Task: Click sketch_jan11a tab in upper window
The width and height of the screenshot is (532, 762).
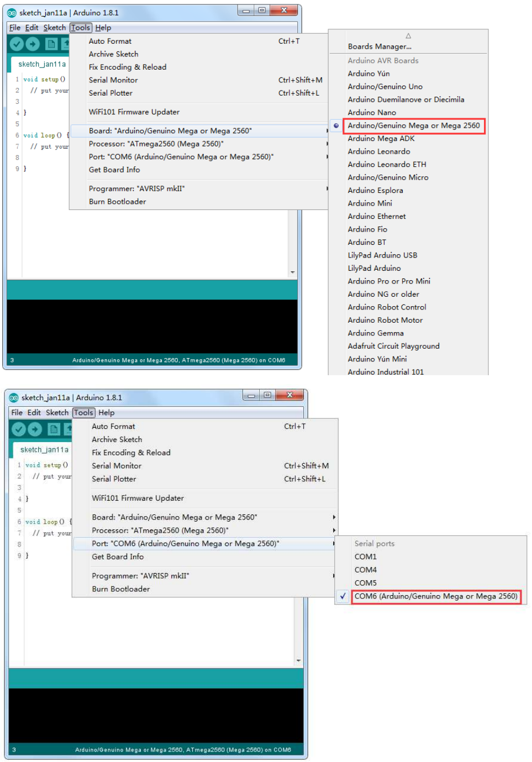Action: (x=41, y=65)
